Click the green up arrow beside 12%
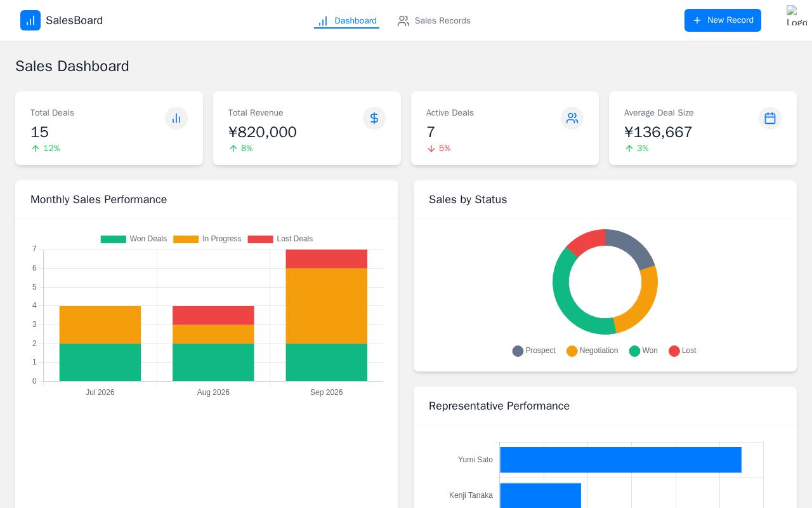Viewport: 812px width, 508px height. point(36,149)
